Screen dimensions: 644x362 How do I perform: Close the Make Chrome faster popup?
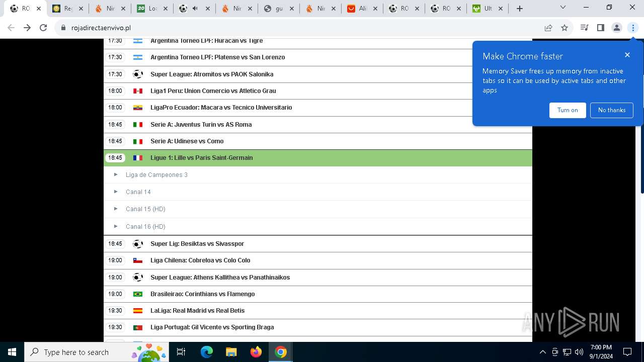pyautogui.click(x=627, y=55)
